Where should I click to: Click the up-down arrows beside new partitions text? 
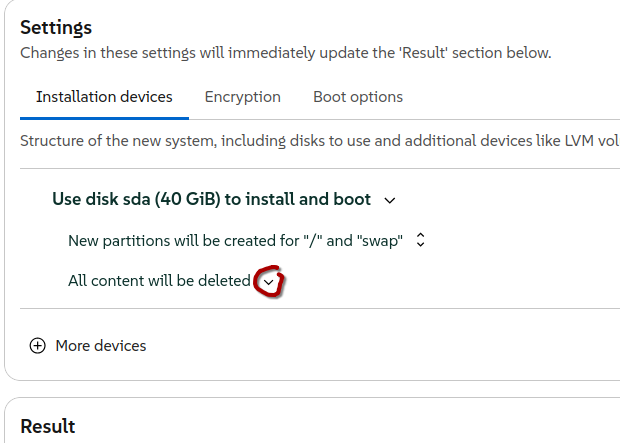point(421,240)
